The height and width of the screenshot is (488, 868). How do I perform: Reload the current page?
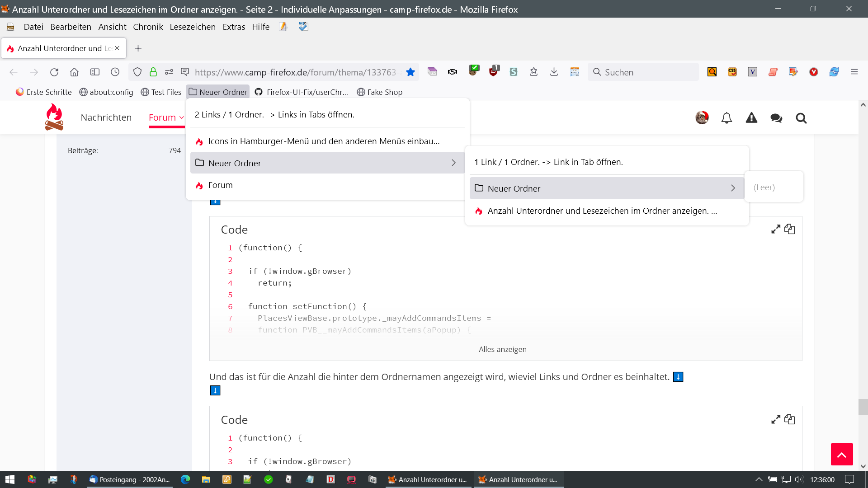54,72
